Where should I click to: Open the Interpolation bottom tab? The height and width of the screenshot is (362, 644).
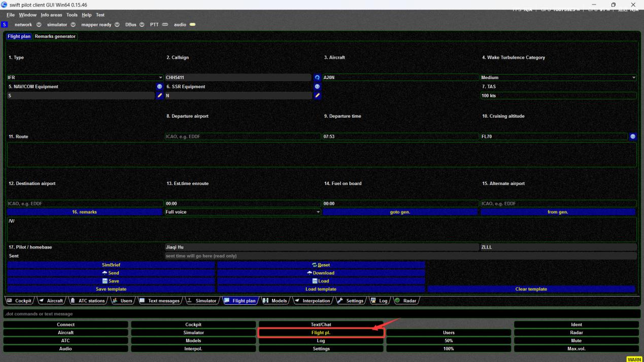(312, 301)
